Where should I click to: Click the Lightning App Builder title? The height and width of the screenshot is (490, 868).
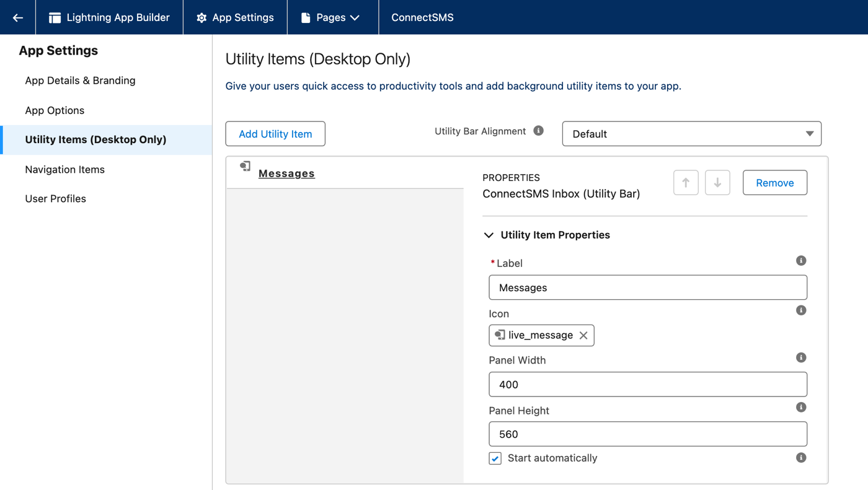[x=118, y=17]
